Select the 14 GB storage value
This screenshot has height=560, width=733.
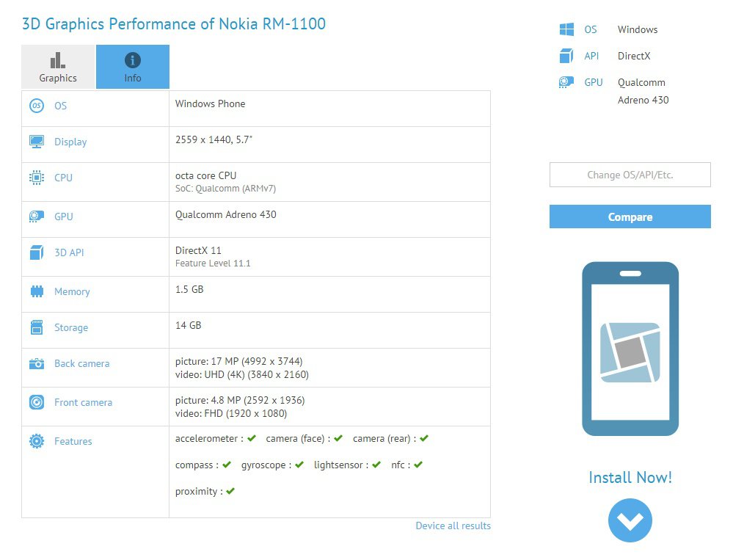(189, 325)
